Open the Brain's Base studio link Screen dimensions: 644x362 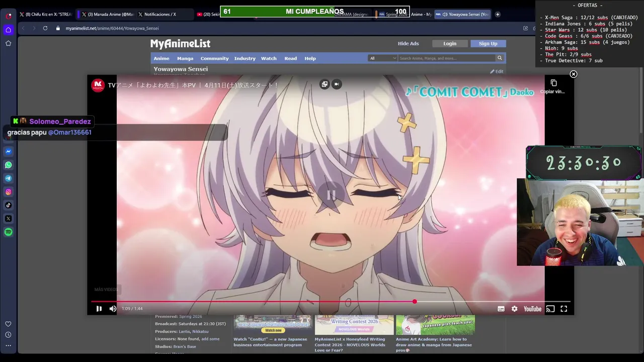pos(185,346)
